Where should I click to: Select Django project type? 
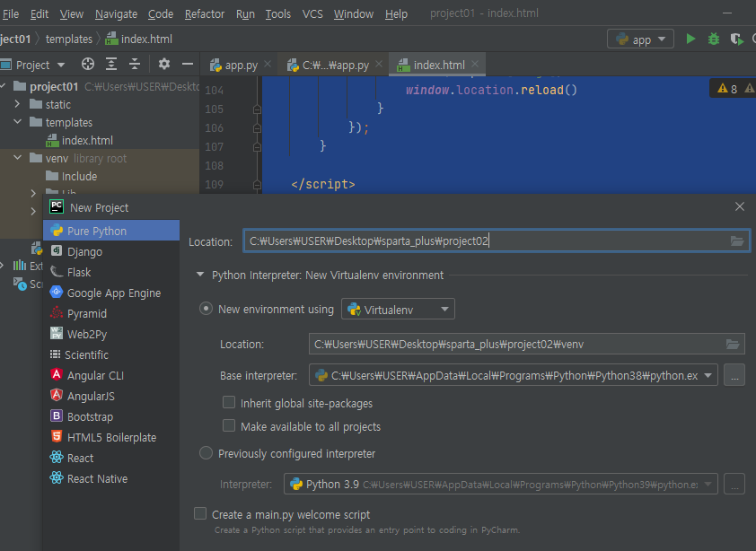111,251
